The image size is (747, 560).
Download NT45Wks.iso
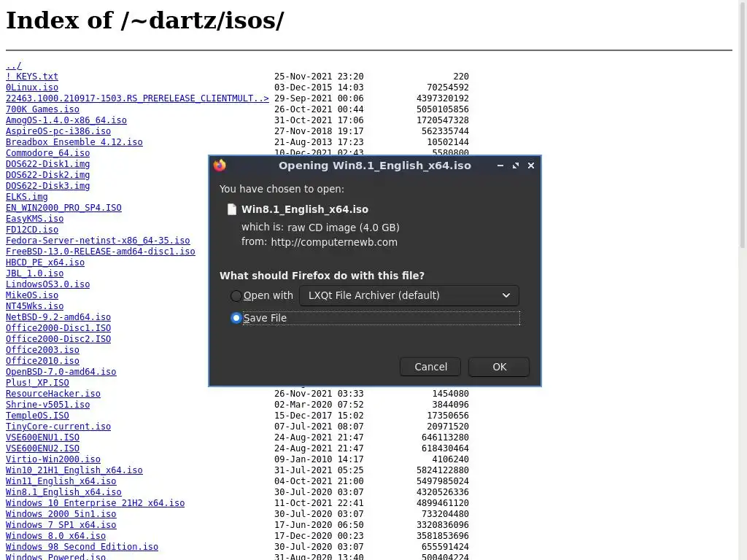35,307
